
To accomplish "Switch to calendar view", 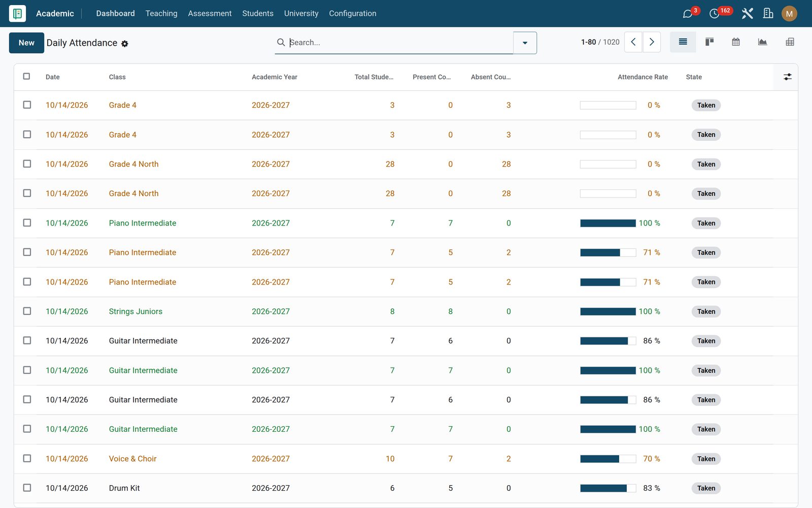I will click(x=736, y=42).
